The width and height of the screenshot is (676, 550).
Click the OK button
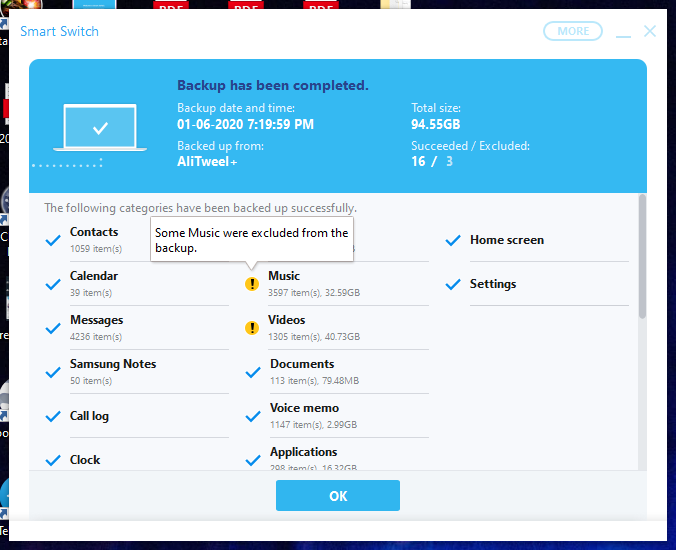click(338, 495)
